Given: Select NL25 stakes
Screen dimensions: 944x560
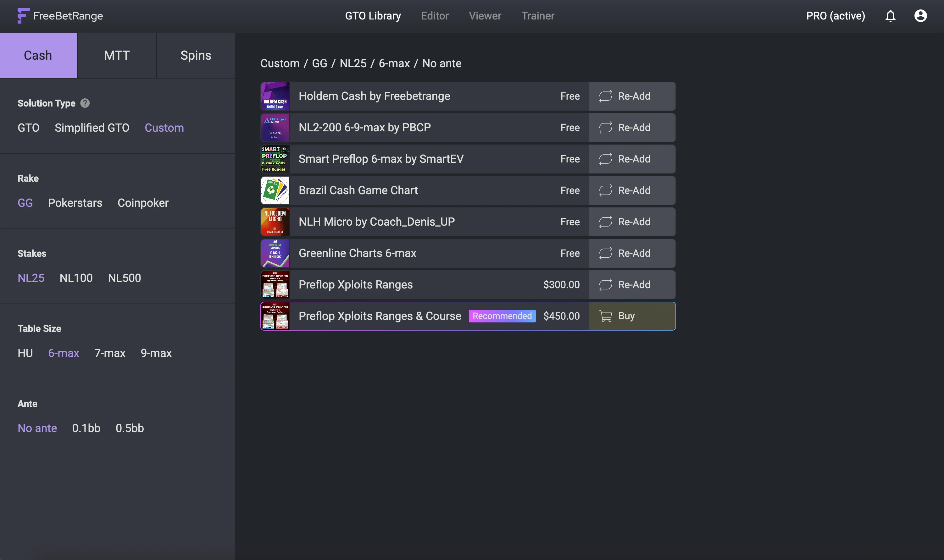Looking at the screenshot, I should 31,278.
